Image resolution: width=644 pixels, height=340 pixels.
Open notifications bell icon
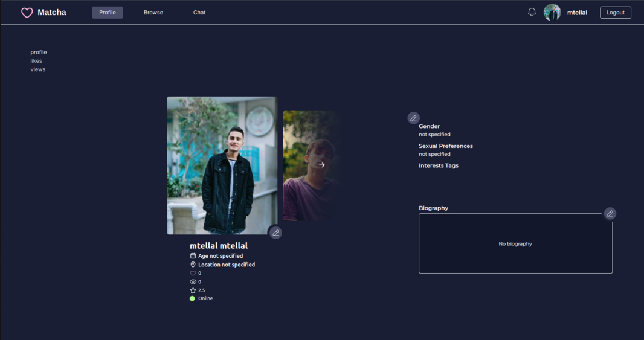click(x=532, y=12)
